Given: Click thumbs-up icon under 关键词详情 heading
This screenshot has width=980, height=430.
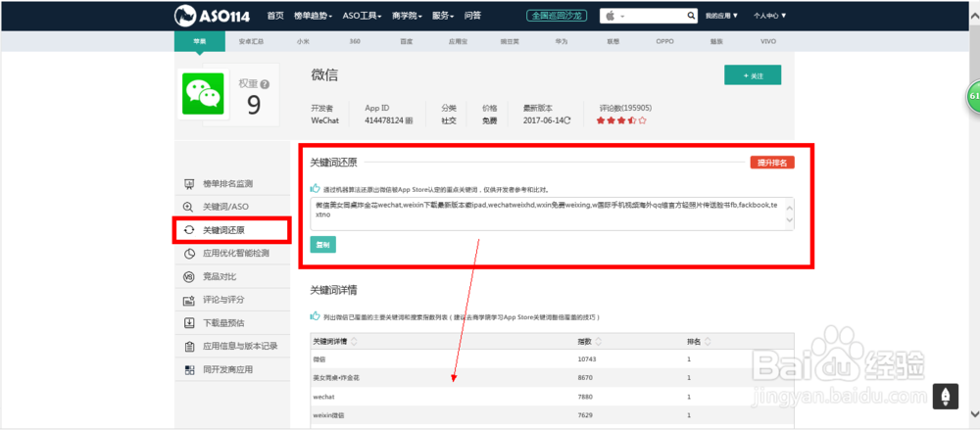Looking at the screenshot, I should click(x=316, y=317).
